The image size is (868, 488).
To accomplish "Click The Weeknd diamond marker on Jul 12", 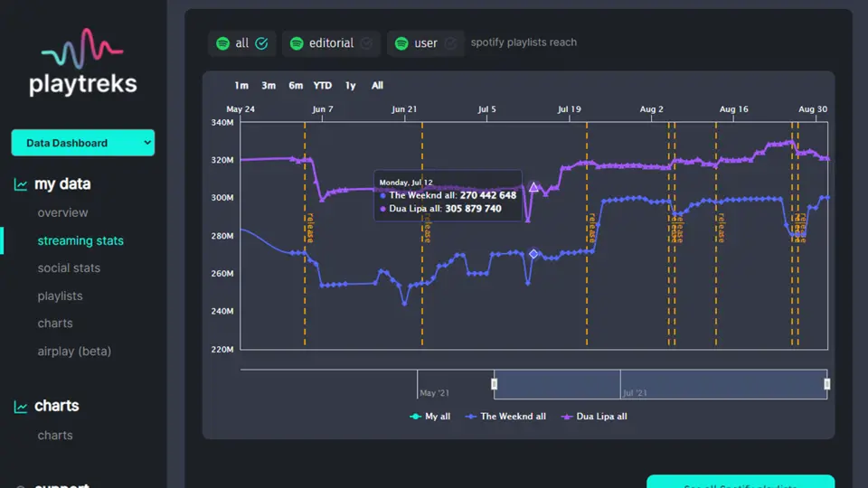I will [x=533, y=254].
